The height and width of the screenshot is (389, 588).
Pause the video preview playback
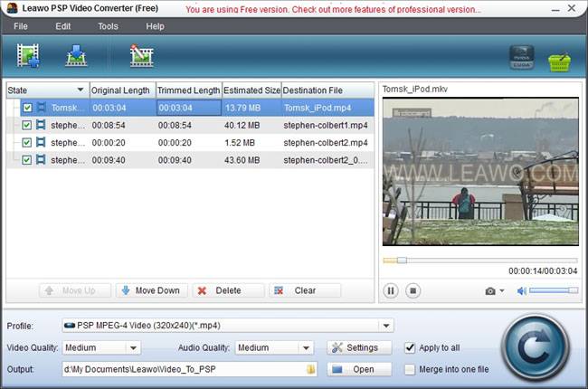[391, 290]
